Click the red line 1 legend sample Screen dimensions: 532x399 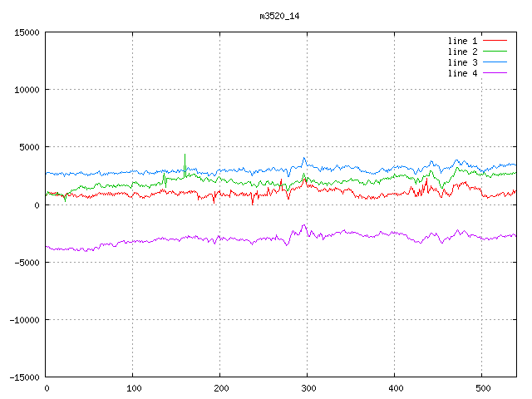[495, 41]
